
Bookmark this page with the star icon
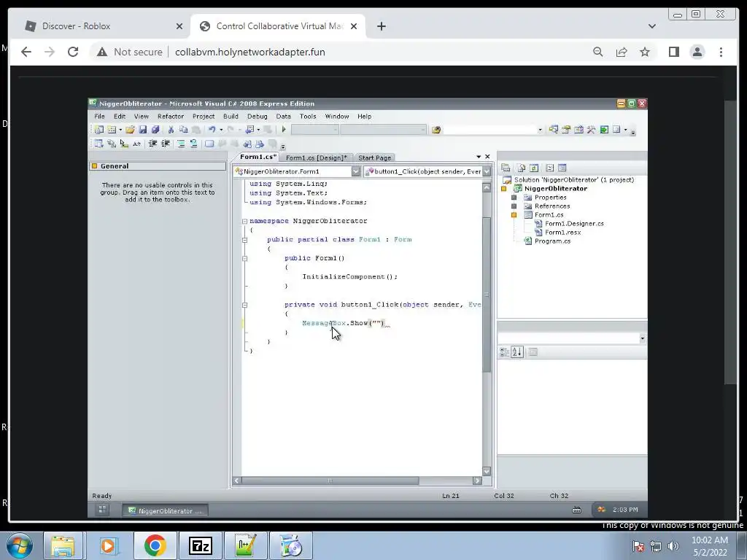coord(645,52)
